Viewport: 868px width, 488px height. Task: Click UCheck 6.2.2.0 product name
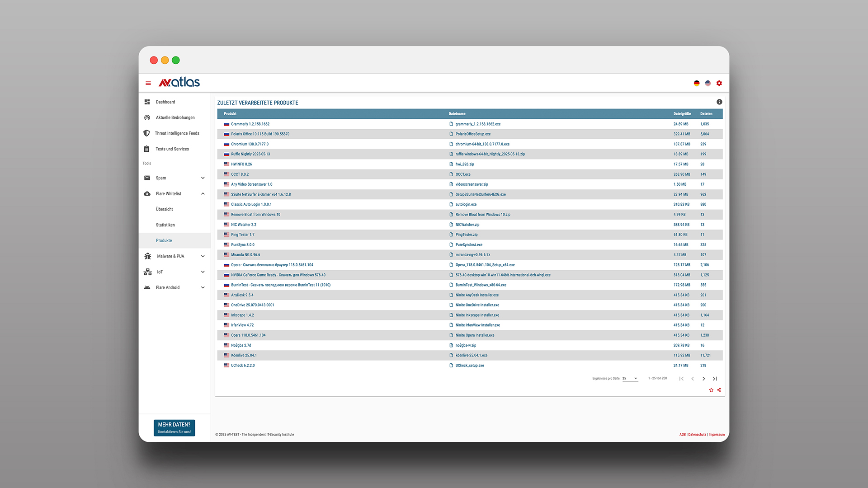coord(243,366)
